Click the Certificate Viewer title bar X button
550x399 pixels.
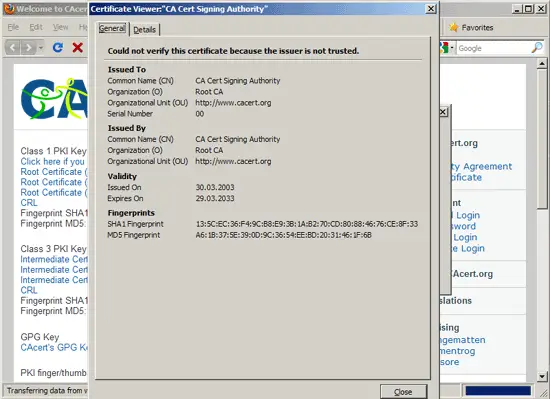click(x=431, y=9)
